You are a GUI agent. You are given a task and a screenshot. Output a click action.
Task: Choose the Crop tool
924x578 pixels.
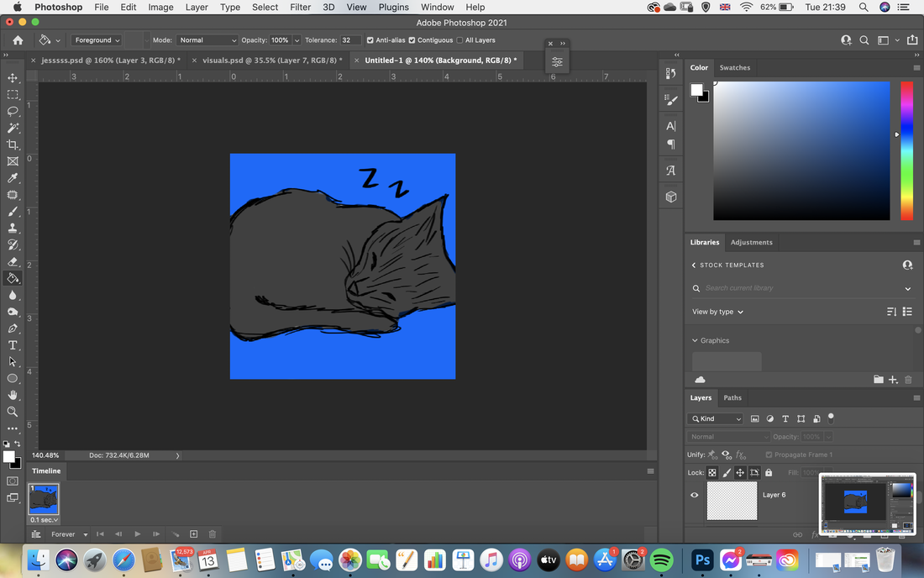click(x=13, y=145)
